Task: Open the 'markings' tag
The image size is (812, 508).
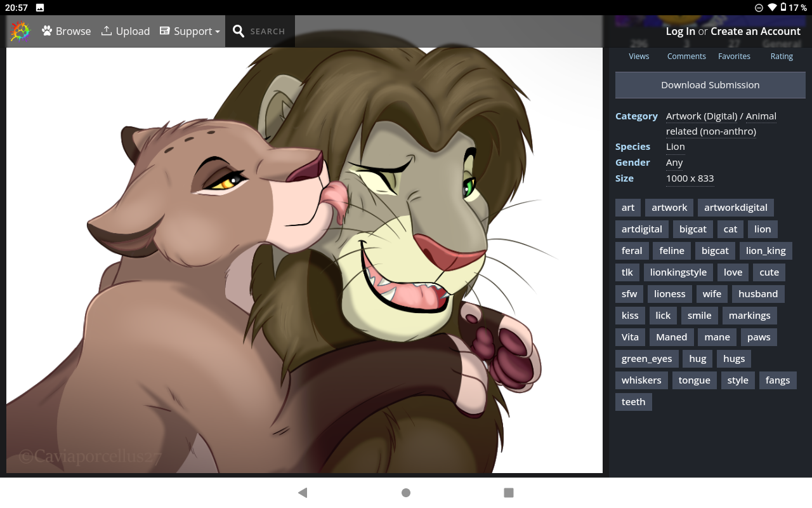Action: pyautogui.click(x=749, y=316)
